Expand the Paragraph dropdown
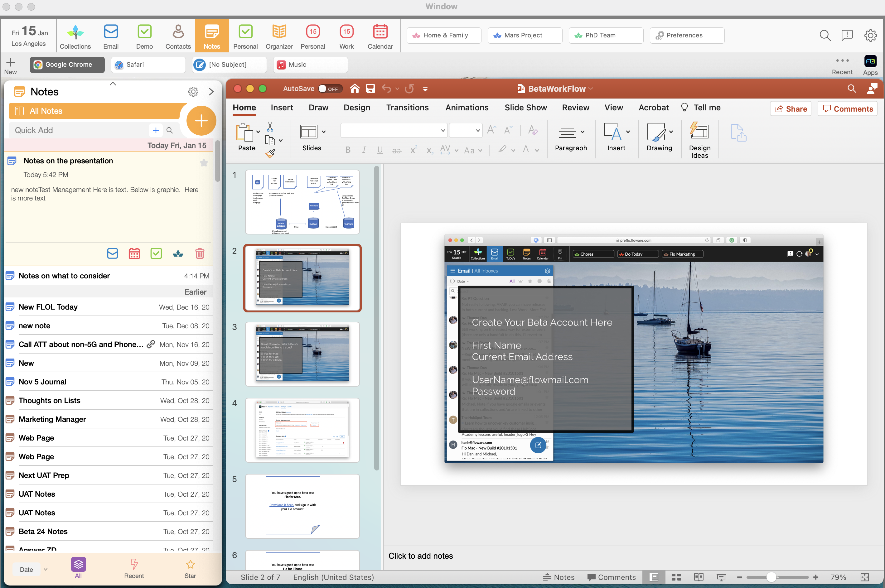 (x=583, y=132)
